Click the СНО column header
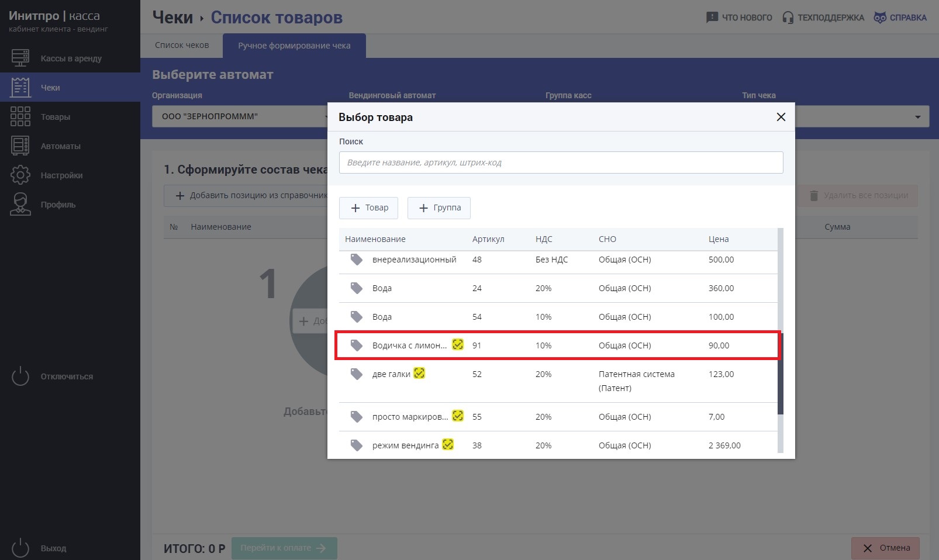Viewport: 939px width, 560px height. click(x=607, y=239)
